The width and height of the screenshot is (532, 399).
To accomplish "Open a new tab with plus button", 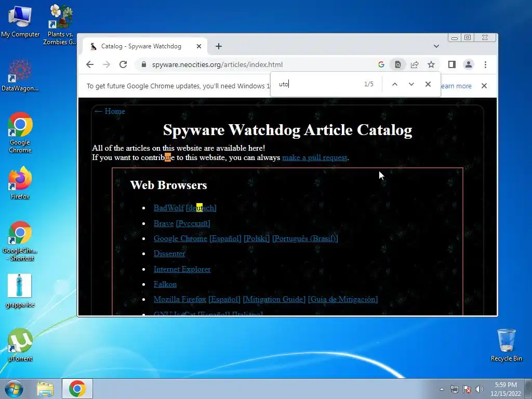I will click(x=219, y=46).
